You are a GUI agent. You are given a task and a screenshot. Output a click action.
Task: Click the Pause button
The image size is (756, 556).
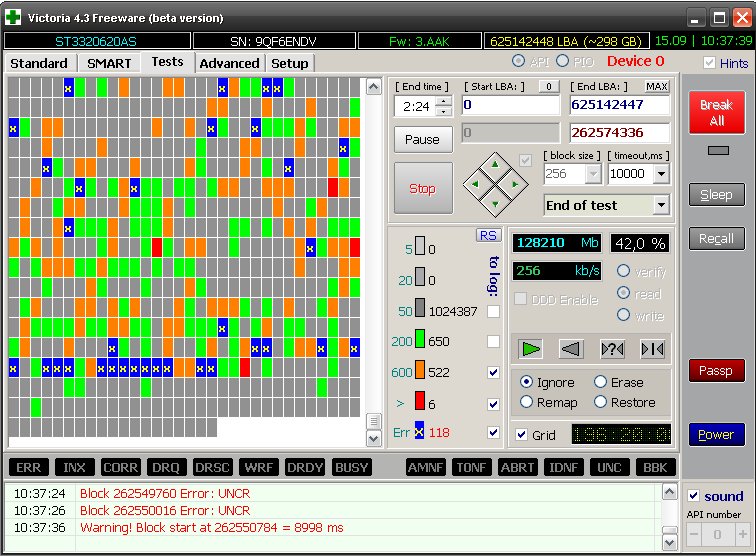click(422, 139)
